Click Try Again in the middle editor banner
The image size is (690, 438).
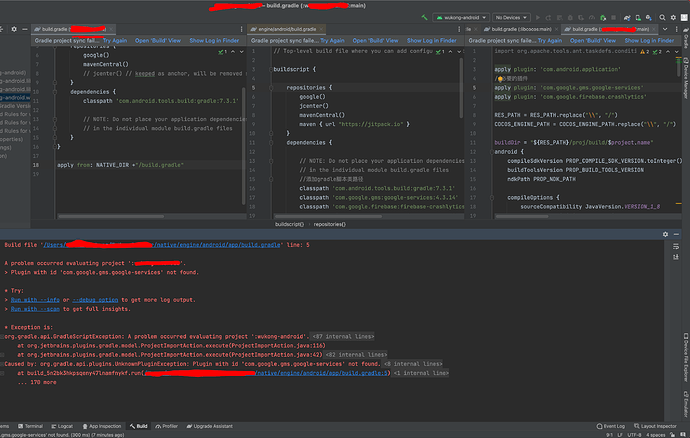click(332, 40)
